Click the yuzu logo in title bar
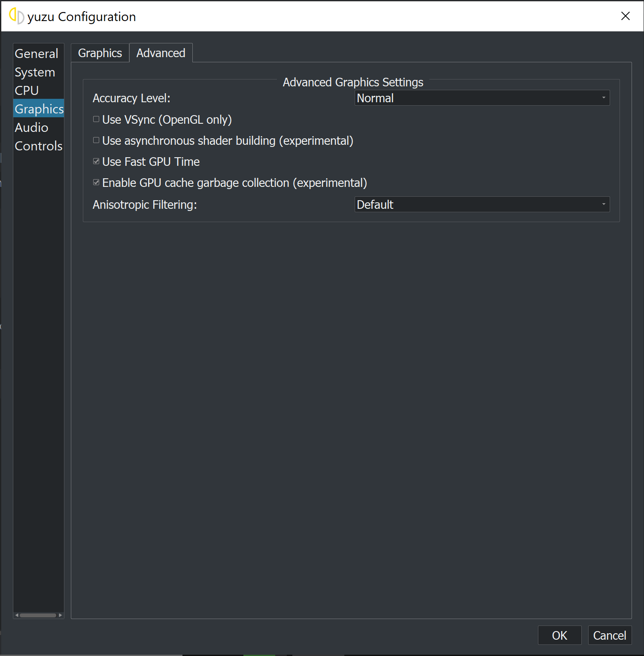 tap(16, 16)
